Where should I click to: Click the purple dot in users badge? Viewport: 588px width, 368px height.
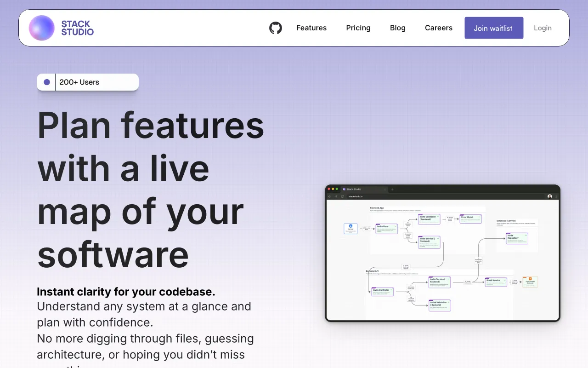(x=46, y=82)
